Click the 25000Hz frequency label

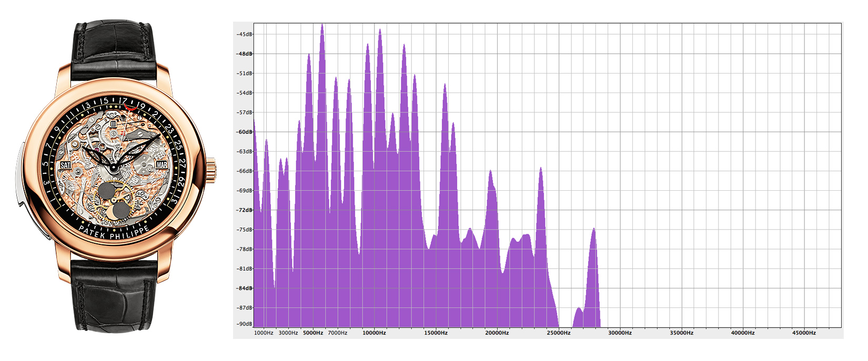(559, 333)
